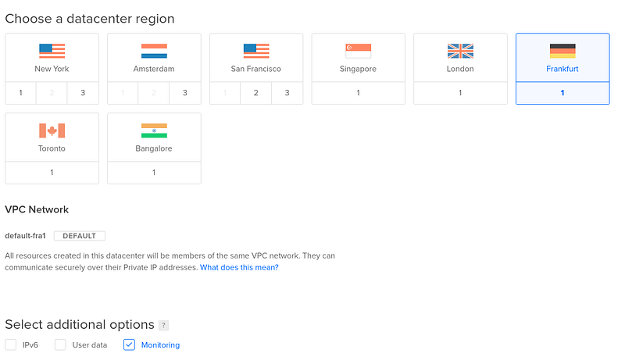
Task: Select the New York US flag icon
Action: (x=52, y=51)
